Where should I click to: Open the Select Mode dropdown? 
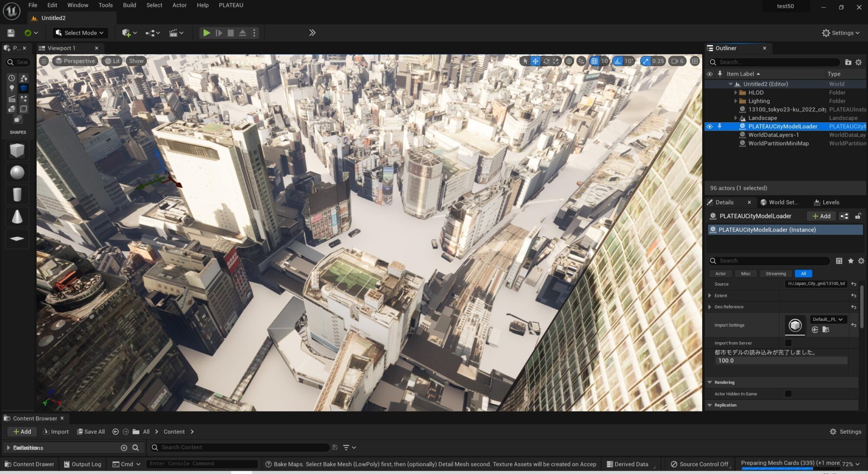(x=80, y=33)
